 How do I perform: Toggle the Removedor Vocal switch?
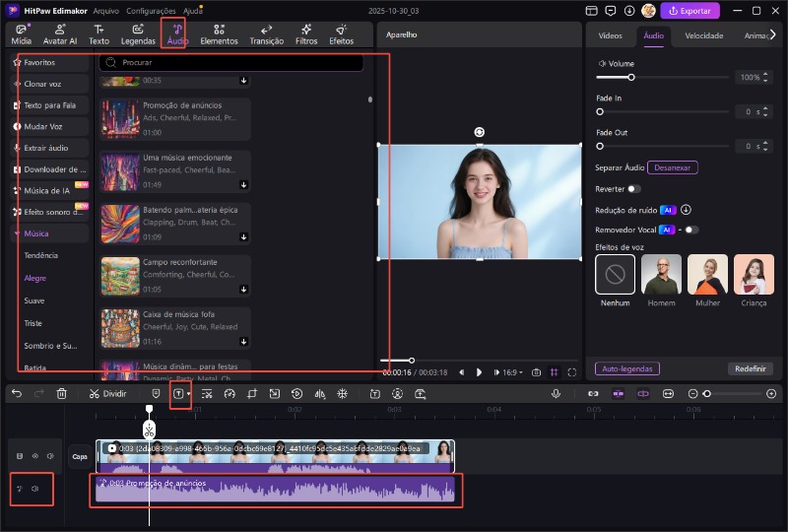[x=691, y=230]
